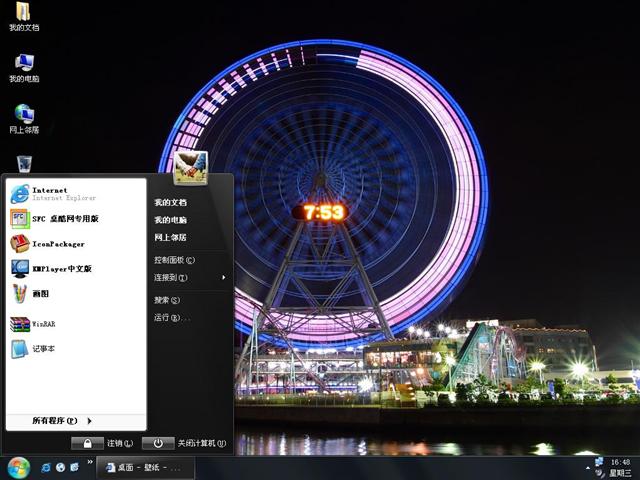
Task: Select 控制面板 in Start menu
Action: coord(174,260)
